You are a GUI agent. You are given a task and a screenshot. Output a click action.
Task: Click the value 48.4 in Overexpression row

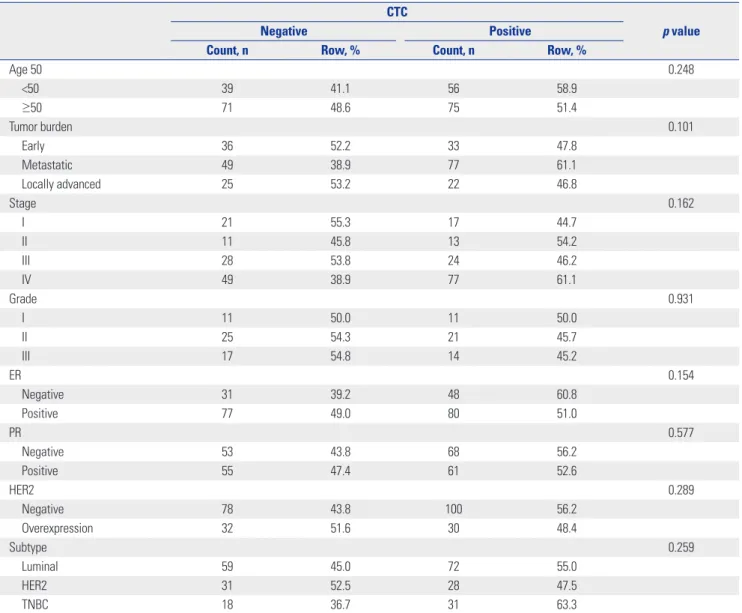566,528
